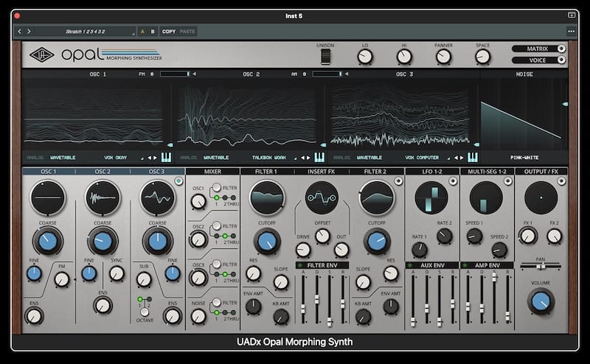The height and width of the screenshot is (364, 590).
Task: Click next wavetable arrow for Talkbox Woah
Action: [x=308, y=158]
